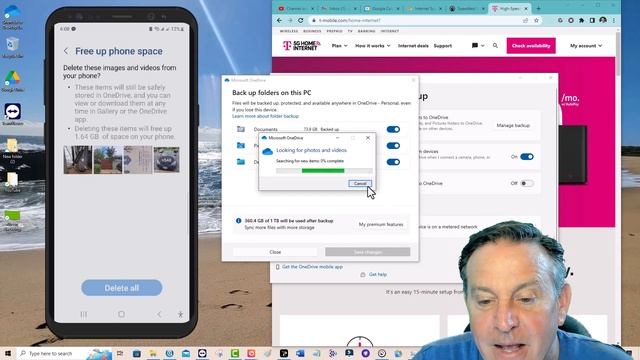This screenshot has height=360, width=640.
Task: Open the first photo thumbnail on the phone
Action: pyautogui.click(x=78, y=160)
